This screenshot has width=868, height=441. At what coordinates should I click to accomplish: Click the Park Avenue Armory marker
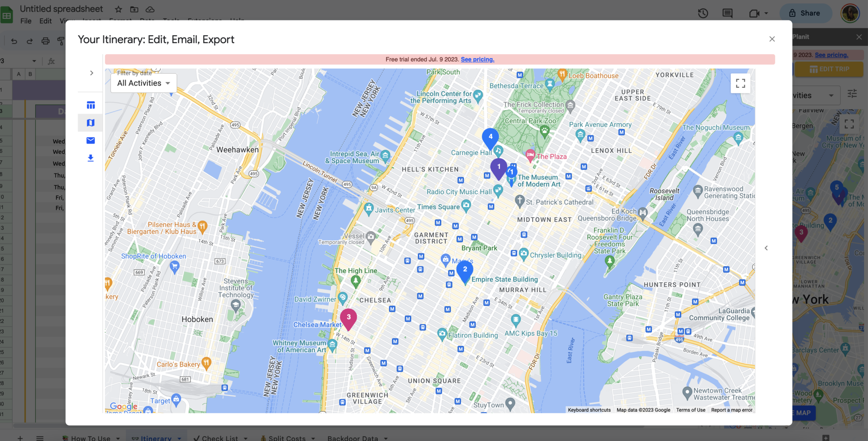point(580,135)
